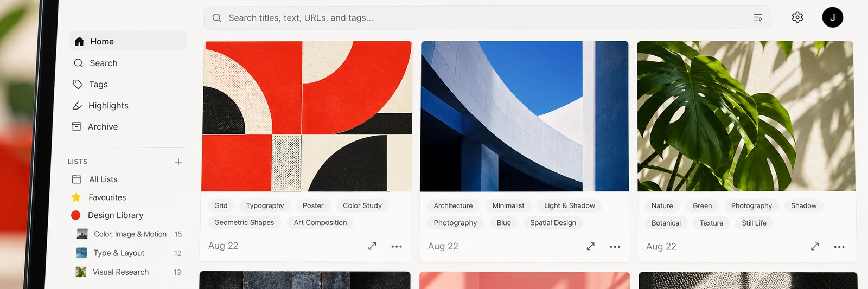Select the Still Life tag
Screen dimensions: 868x289
[x=754, y=223]
